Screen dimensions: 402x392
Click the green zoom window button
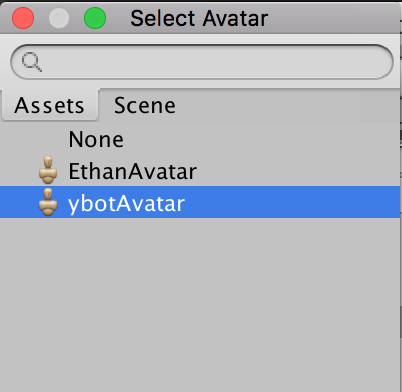[x=95, y=18]
